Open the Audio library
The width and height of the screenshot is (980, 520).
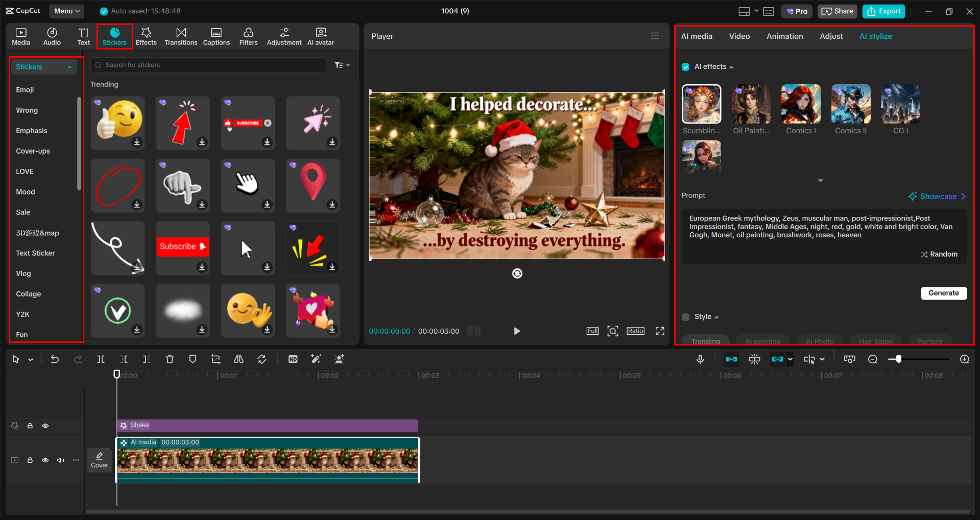[52, 36]
